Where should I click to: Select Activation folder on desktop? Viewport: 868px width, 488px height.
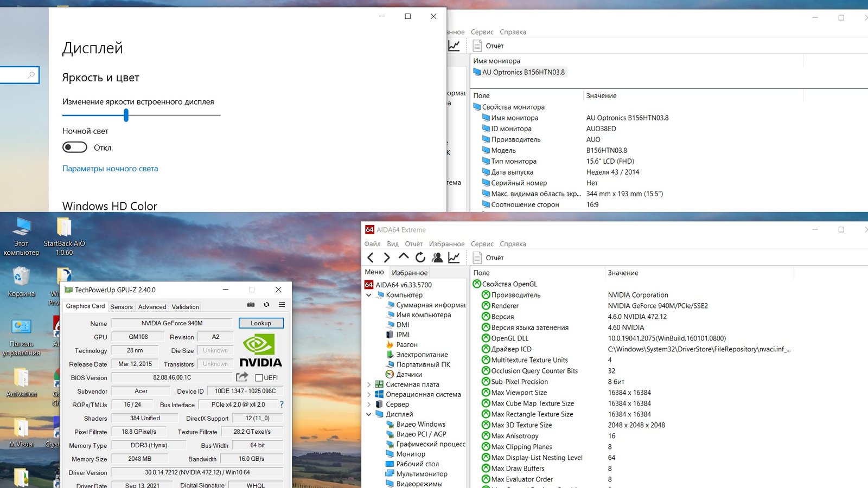pyautogui.click(x=21, y=383)
